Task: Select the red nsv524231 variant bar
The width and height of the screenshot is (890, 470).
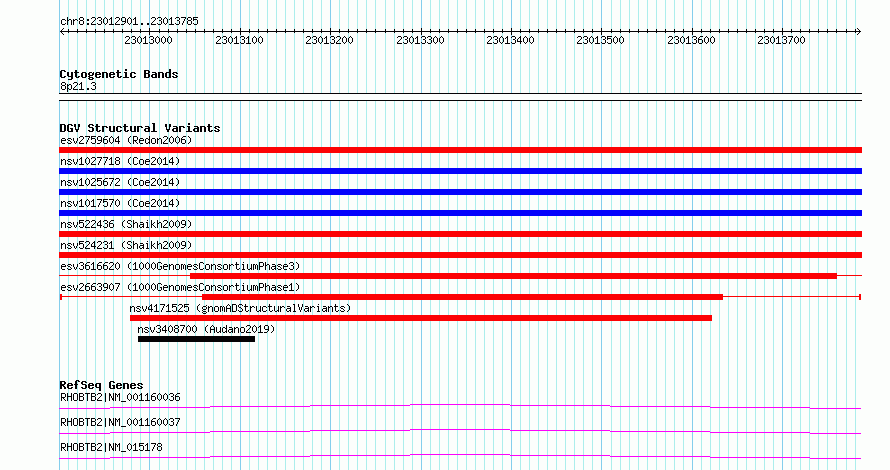Action: click(x=460, y=255)
